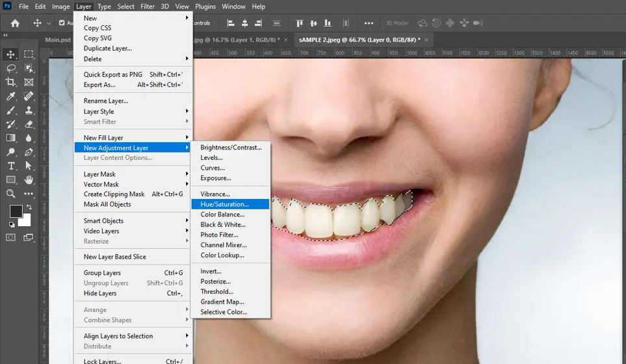The height and width of the screenshot is (364, 626).
Task: Click the Home icon in options bar
Action: tap(15, 23)
